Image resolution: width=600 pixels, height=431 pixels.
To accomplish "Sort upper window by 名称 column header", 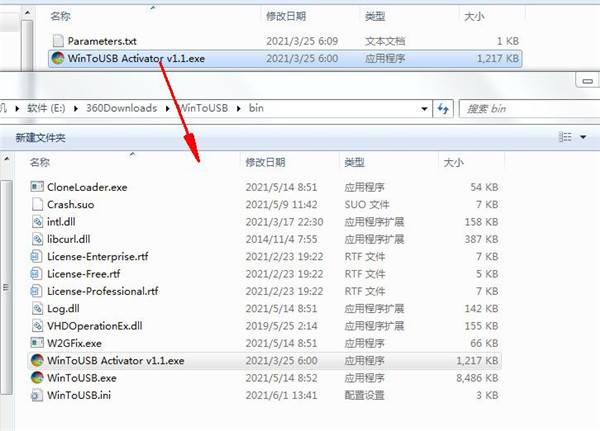I will tap(60, 16).
